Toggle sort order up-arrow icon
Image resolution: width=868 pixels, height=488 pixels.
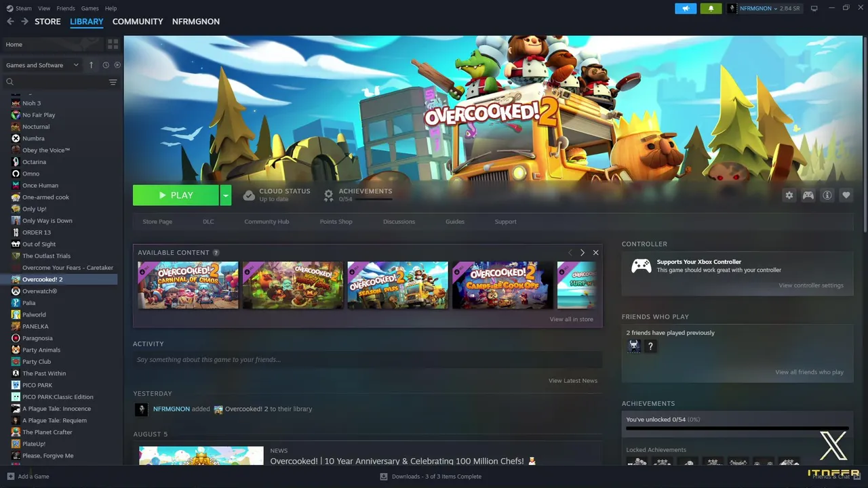pos(92,65)
